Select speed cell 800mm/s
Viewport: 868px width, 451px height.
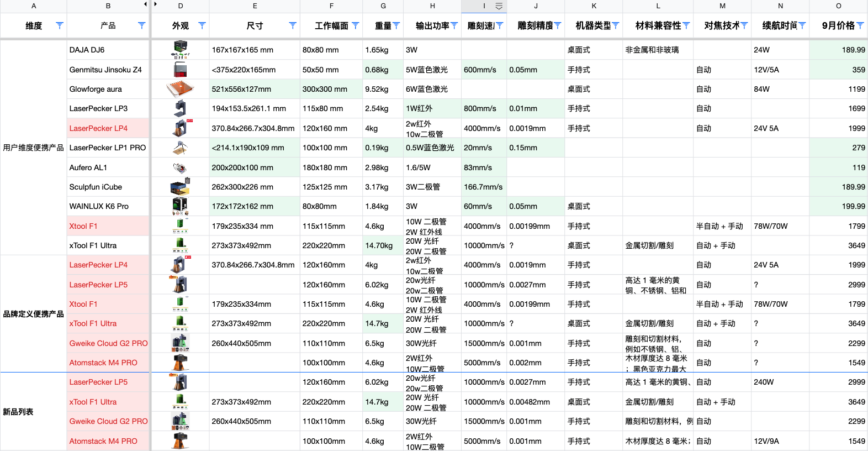pyautogui.click(x=484, y=108)
